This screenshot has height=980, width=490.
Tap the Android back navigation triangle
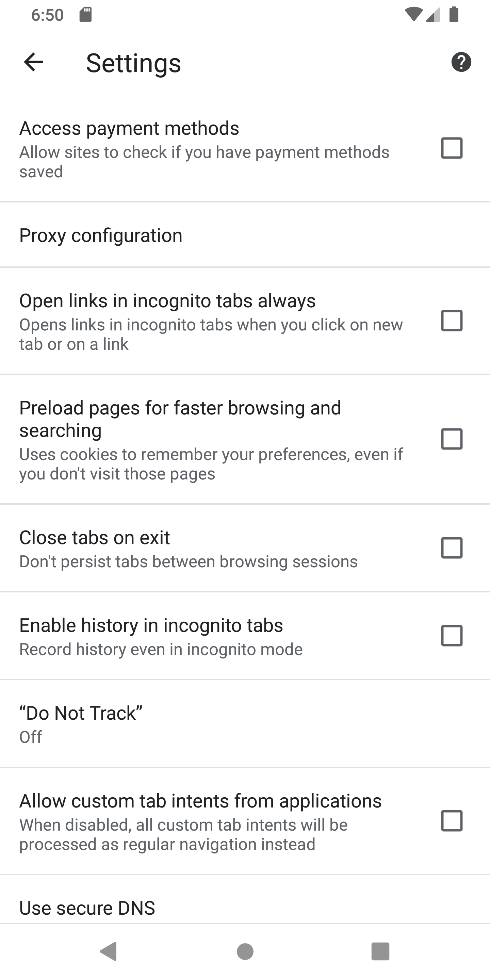click(109, 951)
